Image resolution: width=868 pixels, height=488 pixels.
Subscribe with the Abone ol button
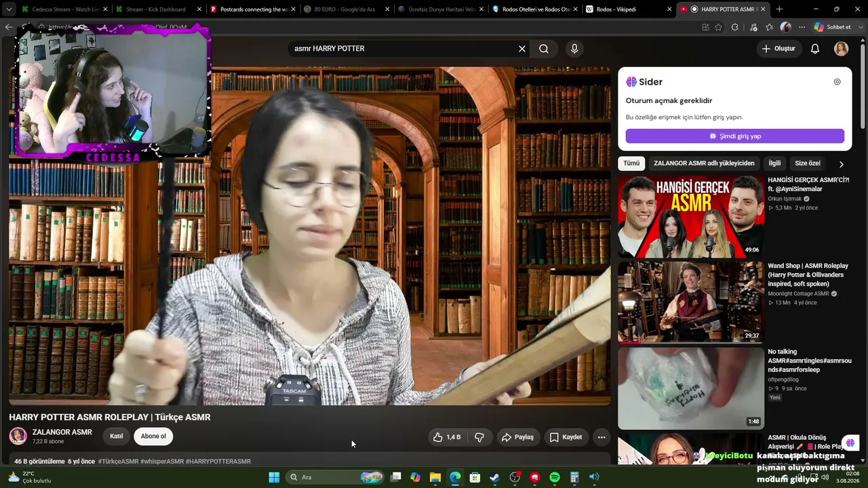click(153, 436)
